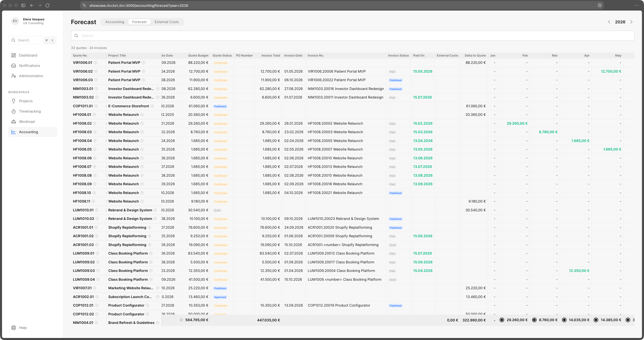Screen dimensions: 644x340
Task: Open quote HF1008.04 via its arrow icon
Action: click(95, 141)
